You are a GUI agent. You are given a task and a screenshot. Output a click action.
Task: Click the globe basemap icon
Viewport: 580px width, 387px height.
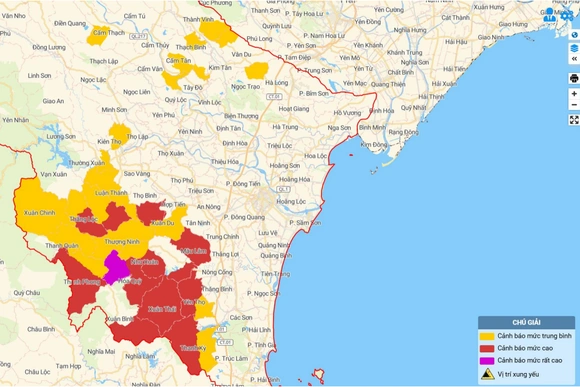(x=574, y=35)
